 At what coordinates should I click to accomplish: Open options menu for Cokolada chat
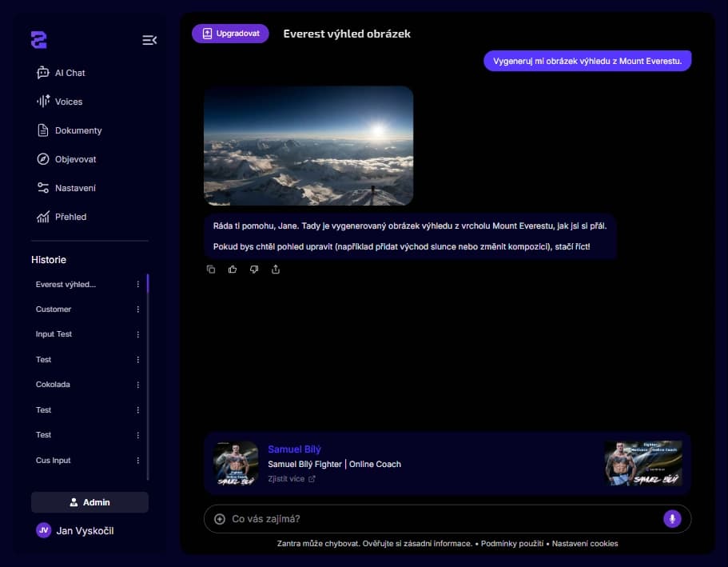click(x=137, y=385)
